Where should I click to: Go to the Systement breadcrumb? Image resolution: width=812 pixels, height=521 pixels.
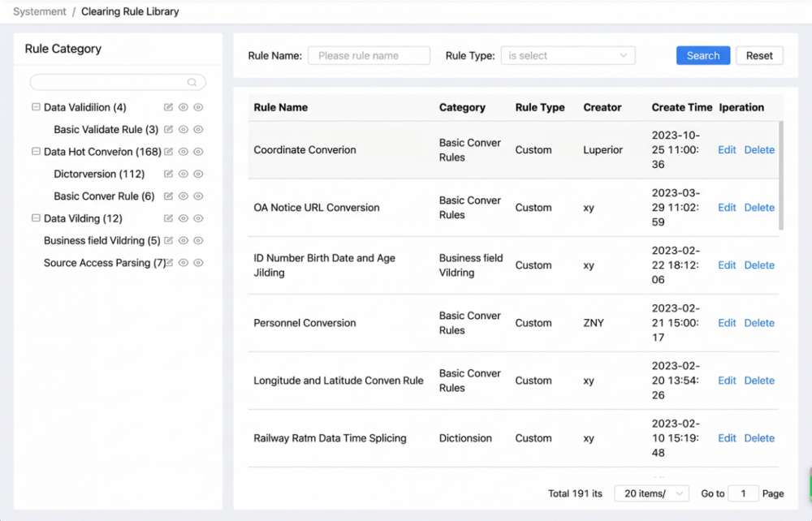click(39, 11)
